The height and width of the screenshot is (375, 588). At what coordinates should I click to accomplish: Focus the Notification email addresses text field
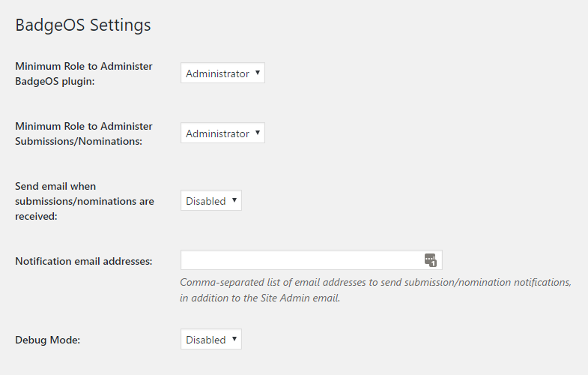(x=300, y=260)
